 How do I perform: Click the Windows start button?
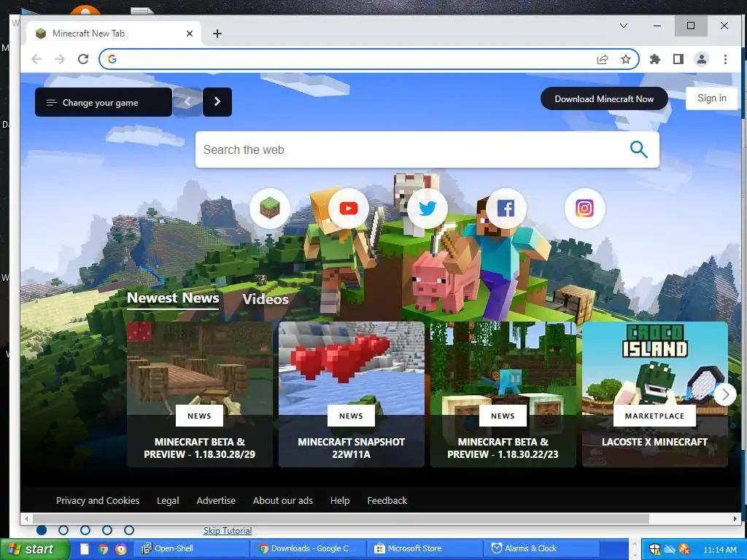[34, 549]
